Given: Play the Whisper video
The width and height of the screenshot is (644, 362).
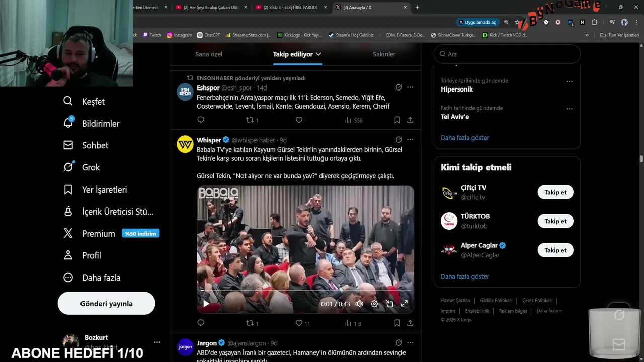Looking at the screenshot, I should (206, 304).
